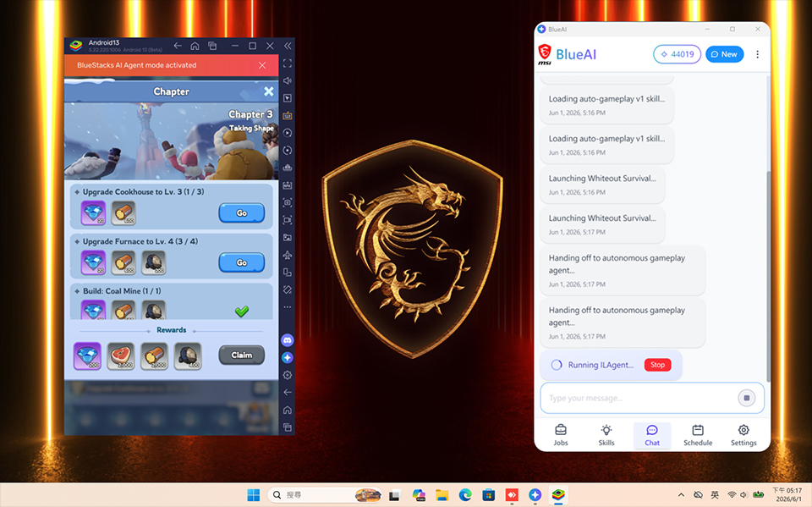The width and height of the screenshot is (812, 507).
Task: Open game controls keyboard icon in BlueStacks
Action: [x=288, y=115]
